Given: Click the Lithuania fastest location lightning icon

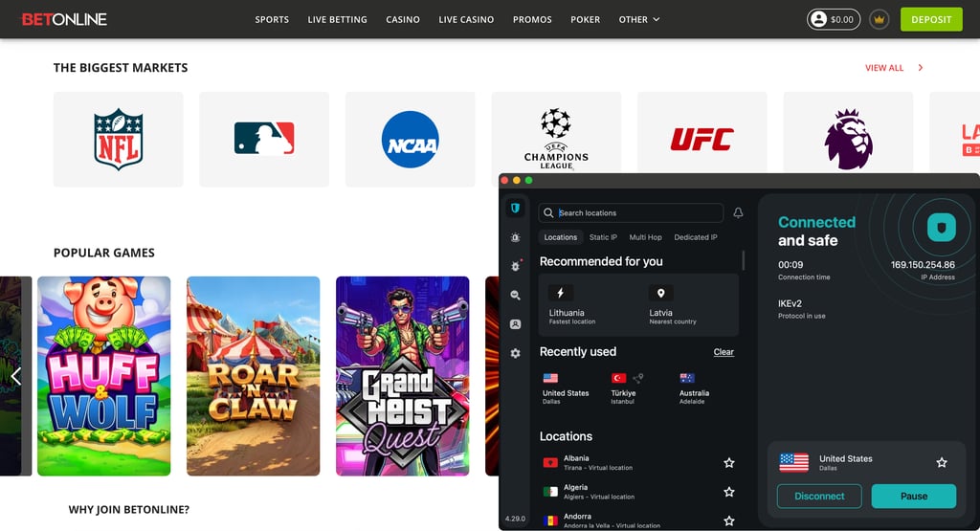Looking at the screenshot, I should [x=561, y=293].
